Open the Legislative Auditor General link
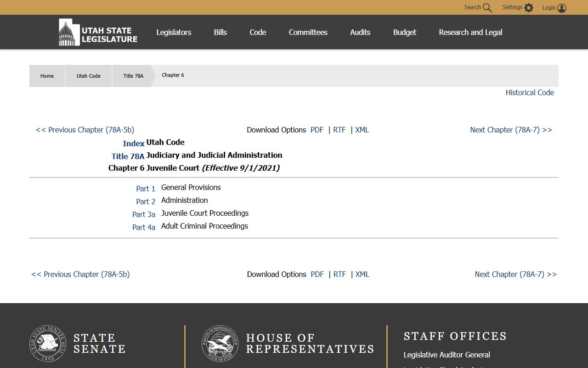The height and width of the screenshot is (368, 588). [447, 355]
